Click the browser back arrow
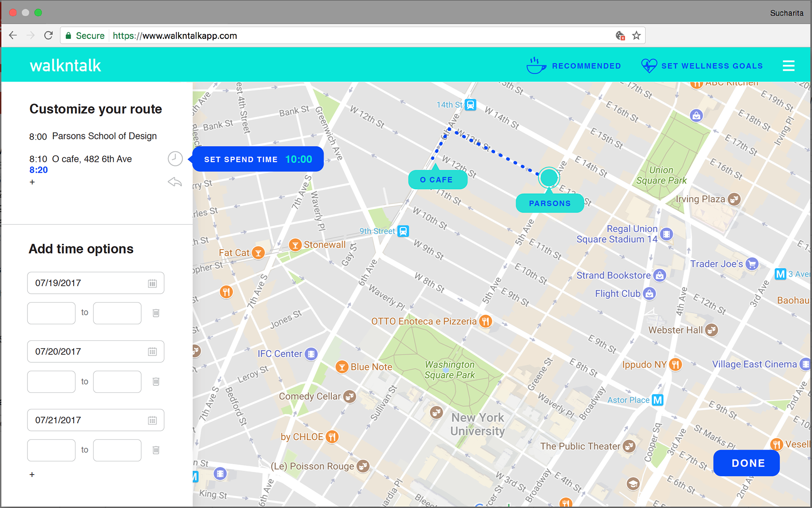This screenshot has width=812, height=508. click(x=13, y=36)
